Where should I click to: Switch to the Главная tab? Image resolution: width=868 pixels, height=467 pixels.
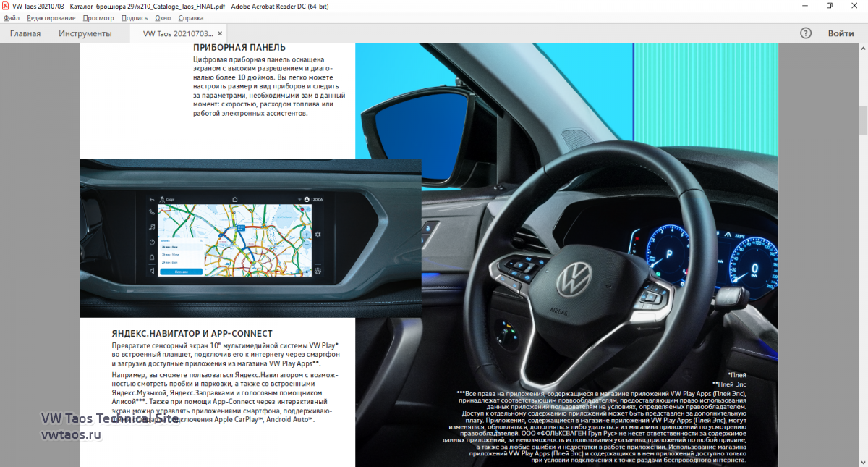point(25,33)
